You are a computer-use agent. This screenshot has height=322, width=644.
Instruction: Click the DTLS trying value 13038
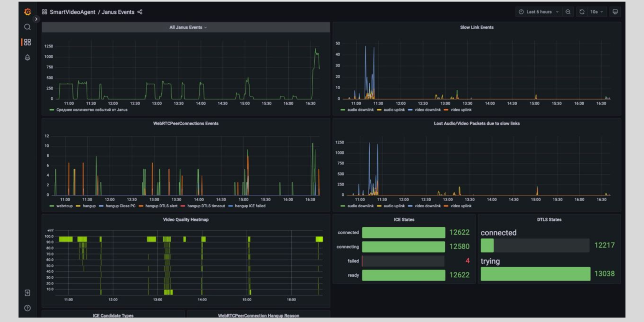[605, 274]
